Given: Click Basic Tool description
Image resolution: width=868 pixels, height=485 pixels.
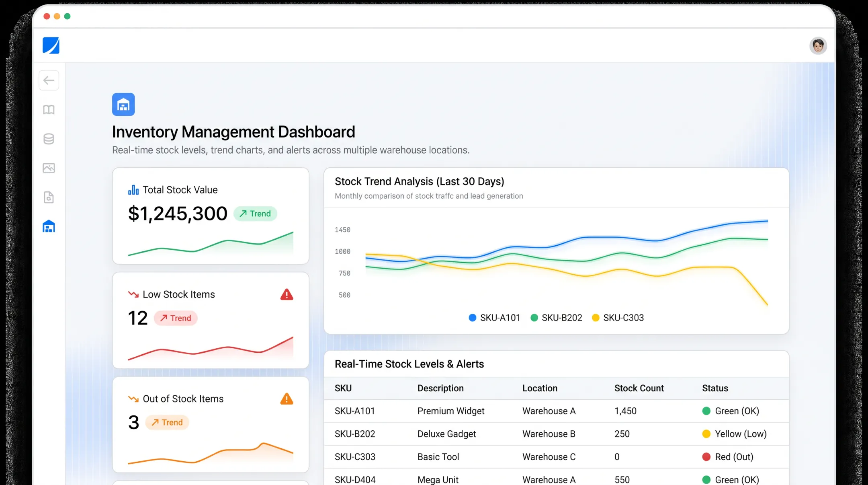Looking at the screenshot, I should [x=438, y=457].
